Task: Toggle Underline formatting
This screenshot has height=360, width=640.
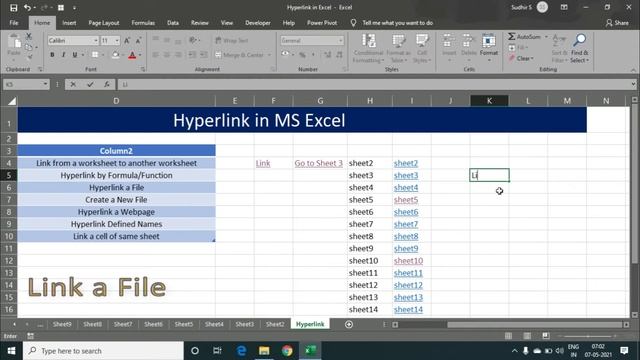Action: (x=75, y=55)
